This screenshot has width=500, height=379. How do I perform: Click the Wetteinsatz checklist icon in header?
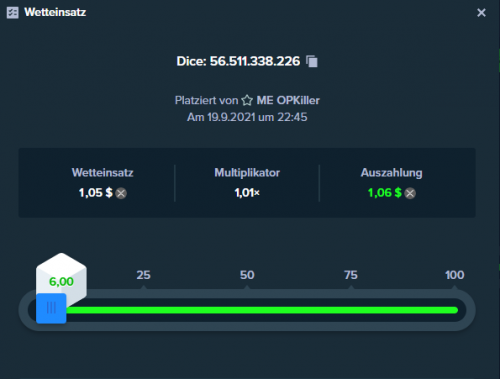pyautogui.click(x=13, y=13)
